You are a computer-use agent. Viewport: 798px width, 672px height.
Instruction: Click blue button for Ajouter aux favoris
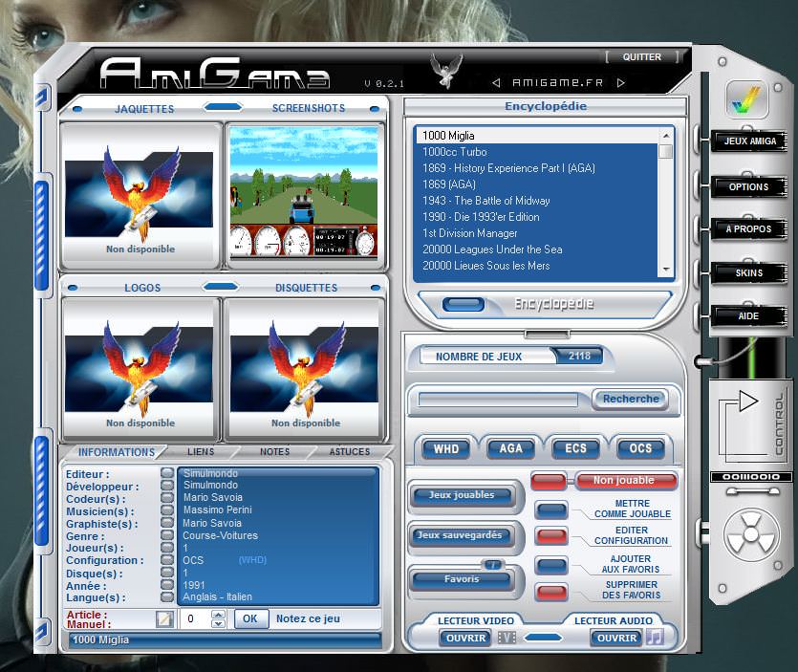[x=551, y=565]
